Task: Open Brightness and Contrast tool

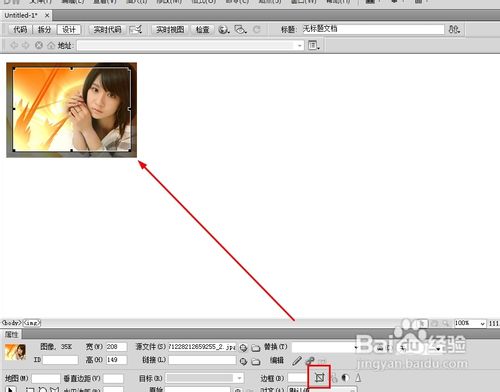Action: tap(345, 378)
